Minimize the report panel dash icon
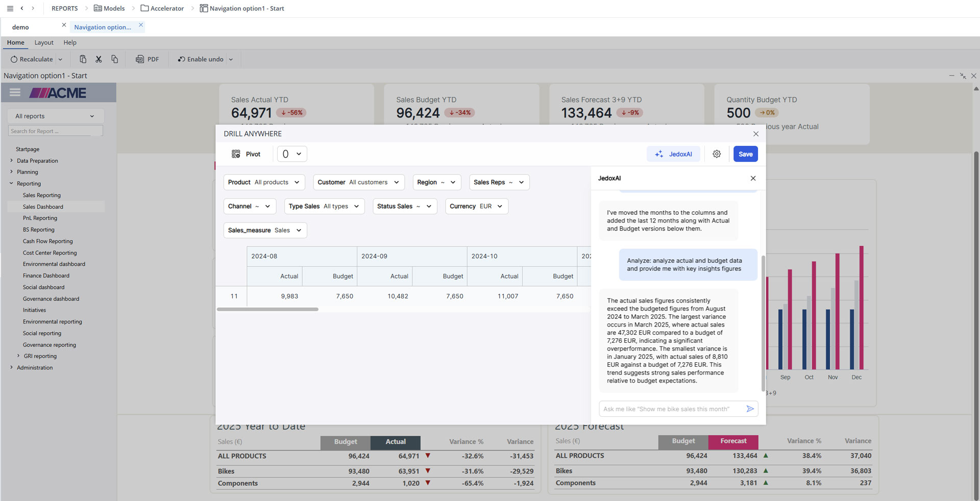 coord(951,76)
